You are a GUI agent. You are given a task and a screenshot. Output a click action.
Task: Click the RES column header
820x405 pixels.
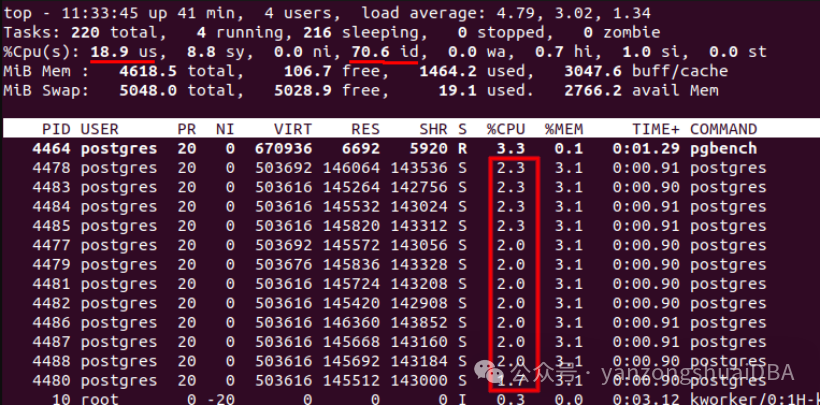coord(365,129)
